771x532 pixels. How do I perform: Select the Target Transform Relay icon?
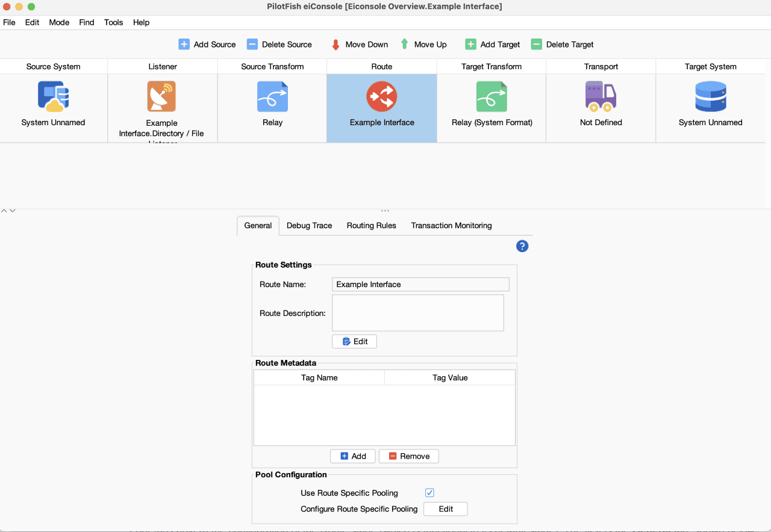point(492,97)
